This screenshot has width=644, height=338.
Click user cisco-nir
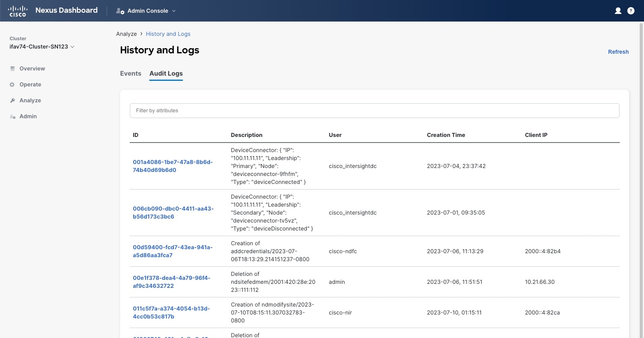click(x=340, y=313)
